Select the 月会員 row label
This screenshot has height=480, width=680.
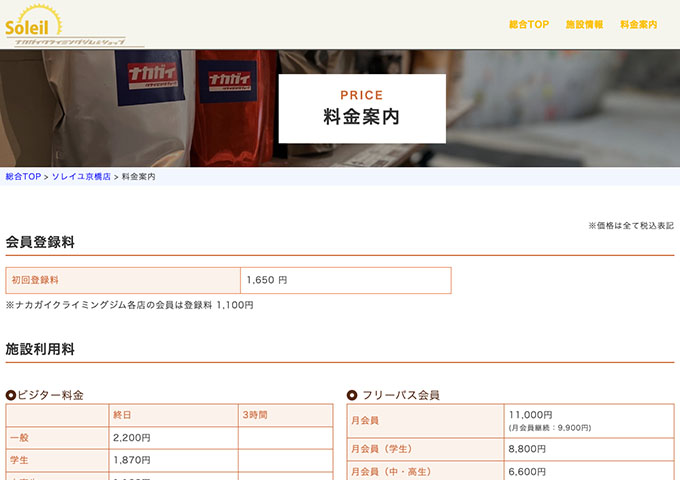[425, 421]
